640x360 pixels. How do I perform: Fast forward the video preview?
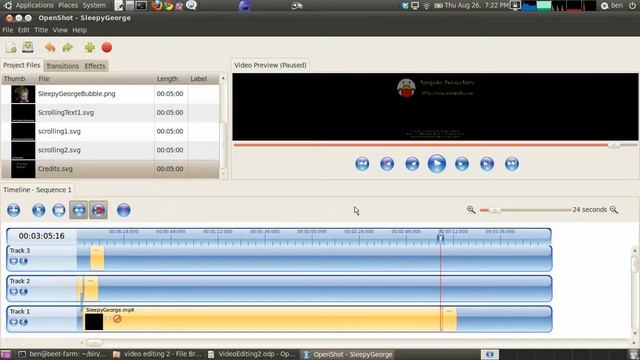tap(462, 164)
